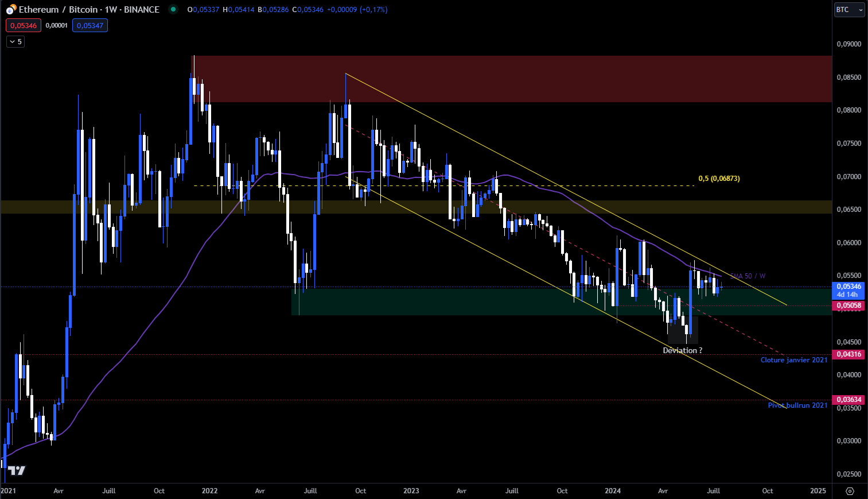The width and height of the screenshot is (868, 499).
Task: Click the TradingView logo
Action: [x=17, y=470]
